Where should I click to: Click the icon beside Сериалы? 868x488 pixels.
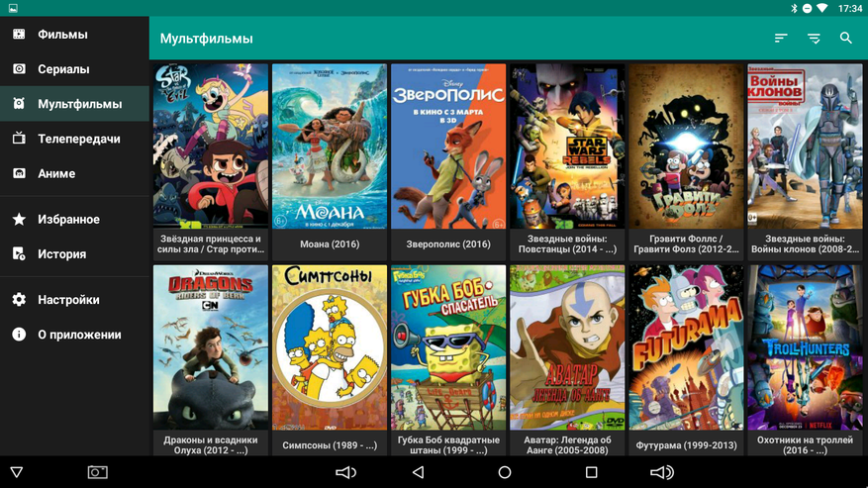pyautogui.click(x=19, y=69)
